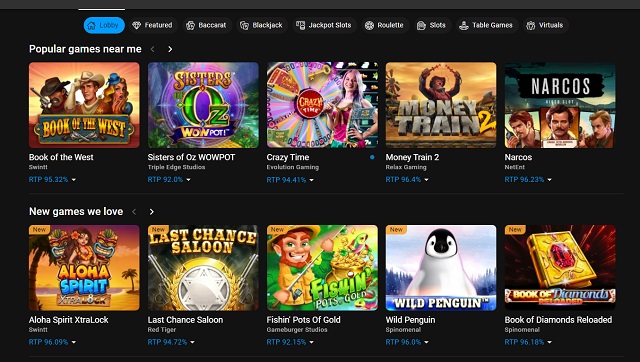
Task: Click the Blackjack cards icon
Action: 244,25
